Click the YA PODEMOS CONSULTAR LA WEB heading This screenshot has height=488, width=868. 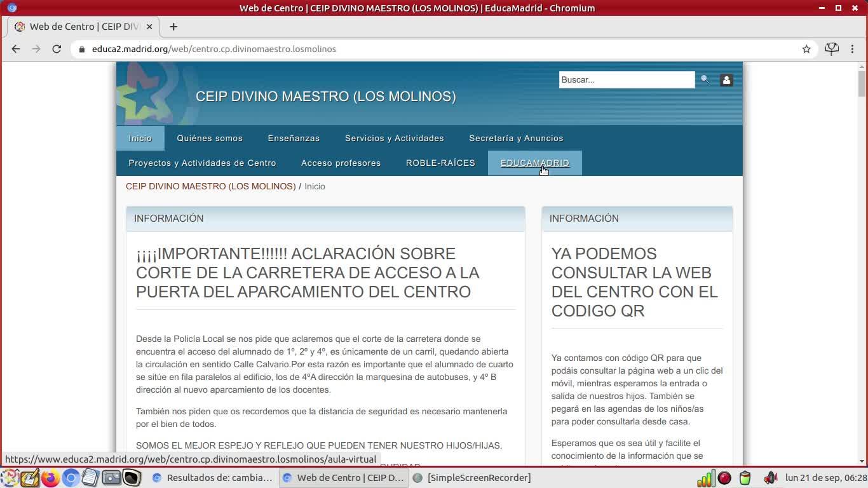point(635,282)
